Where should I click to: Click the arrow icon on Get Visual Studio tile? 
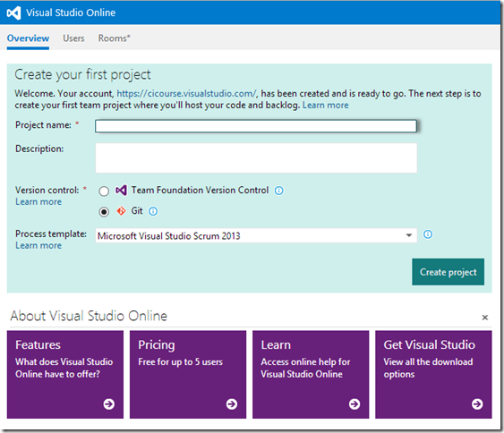click(x=477, y=403)
